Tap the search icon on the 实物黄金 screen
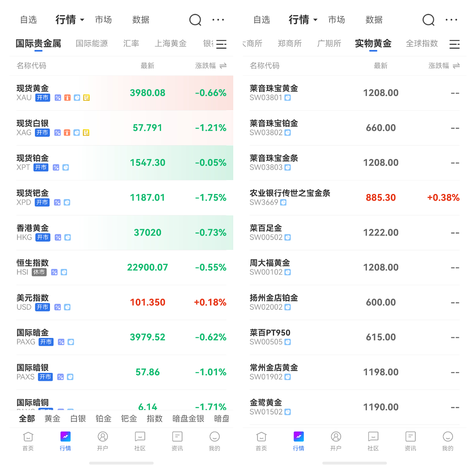 point(428,20)
